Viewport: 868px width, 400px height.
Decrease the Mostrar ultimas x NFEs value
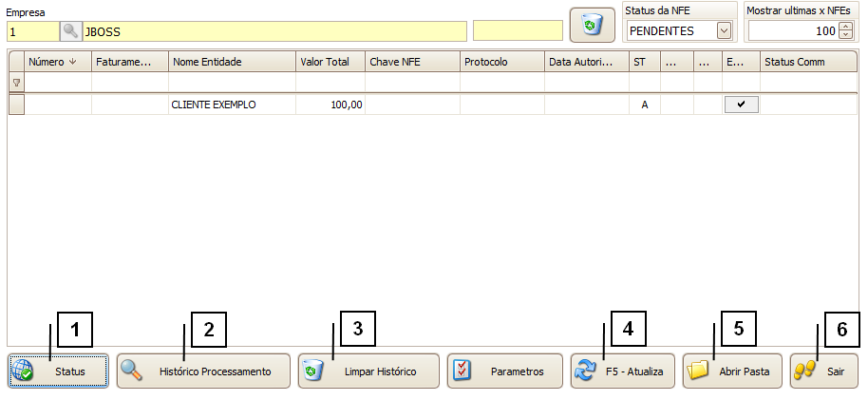tap(846, 35)
